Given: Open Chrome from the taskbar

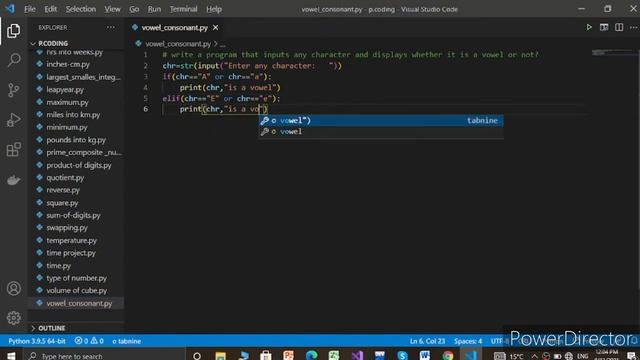Looking at the screenshot, I should pyautogui.click(x=448, y=356).
